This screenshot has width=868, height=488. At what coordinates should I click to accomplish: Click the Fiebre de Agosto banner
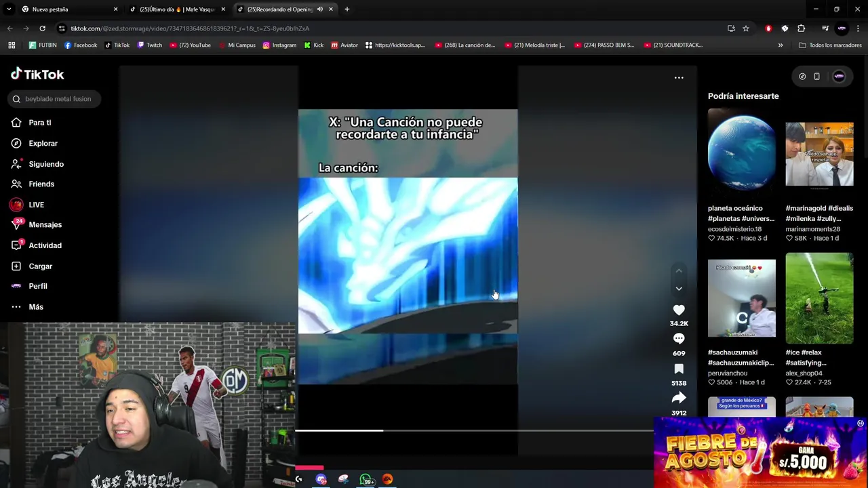coord(759,454)
